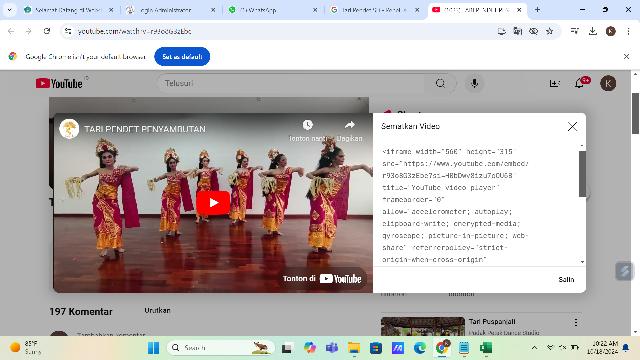640x360 pixels.
Task: Open the YouTube create video icon
Action: [554, 83]
